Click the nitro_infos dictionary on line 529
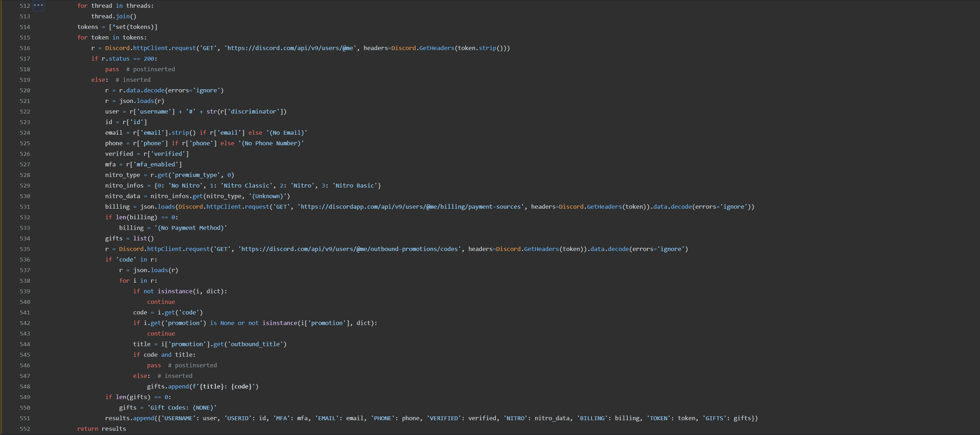Viewport: 980px width, 435px height. (x=266, y=185)
